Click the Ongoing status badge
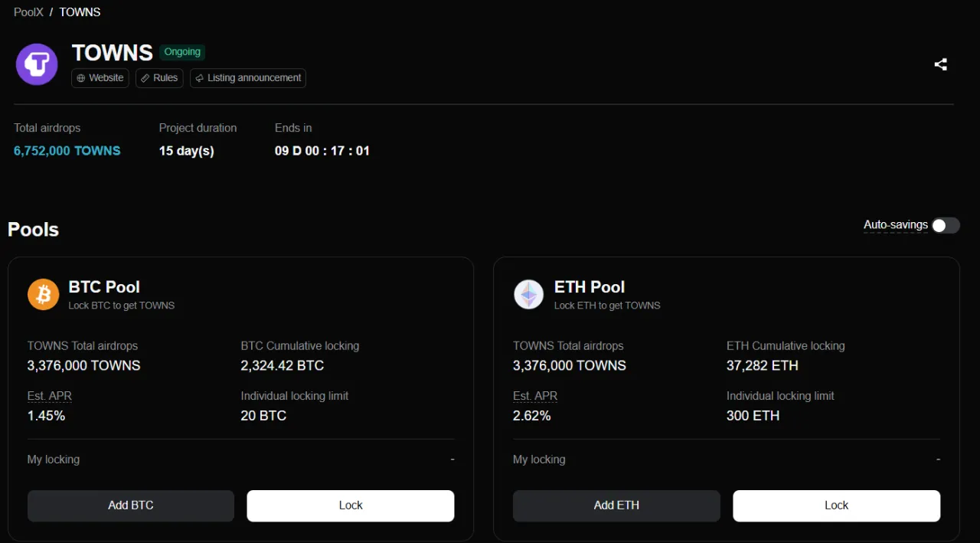 coord(182,52)
